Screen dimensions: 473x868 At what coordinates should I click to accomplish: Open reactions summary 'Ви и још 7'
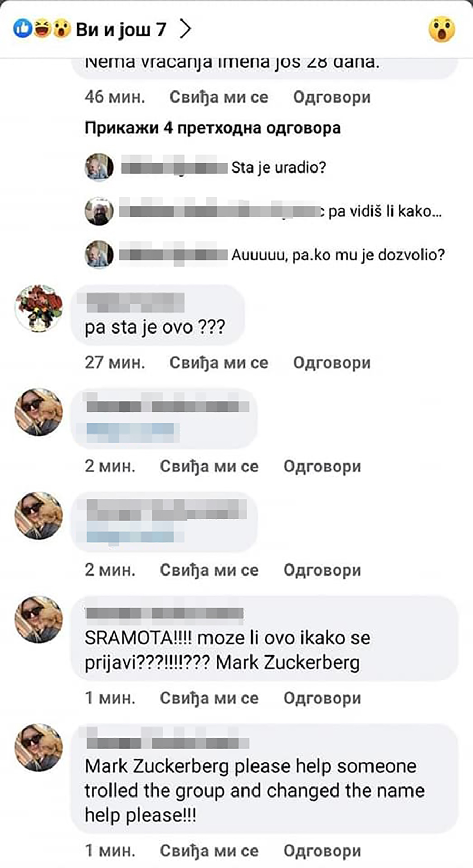click(x=121, y=29)
